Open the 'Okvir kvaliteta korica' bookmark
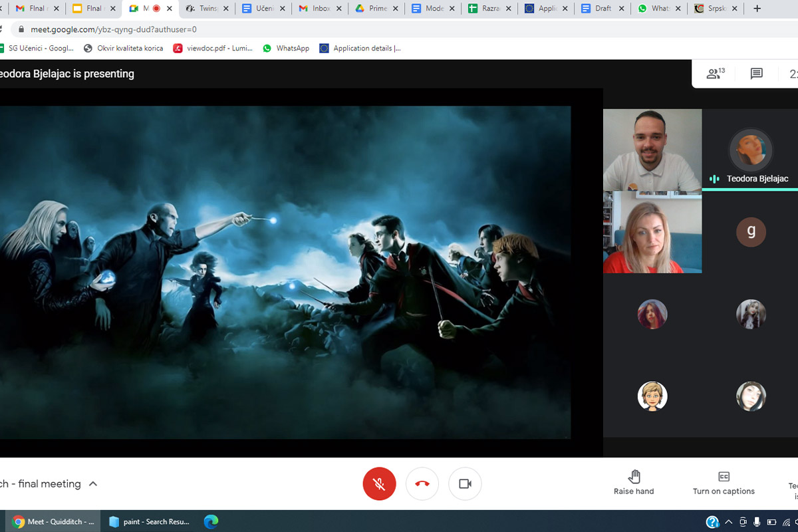This screenshot has width=798, height=532. pyautogui.click(x=124, y=48)
